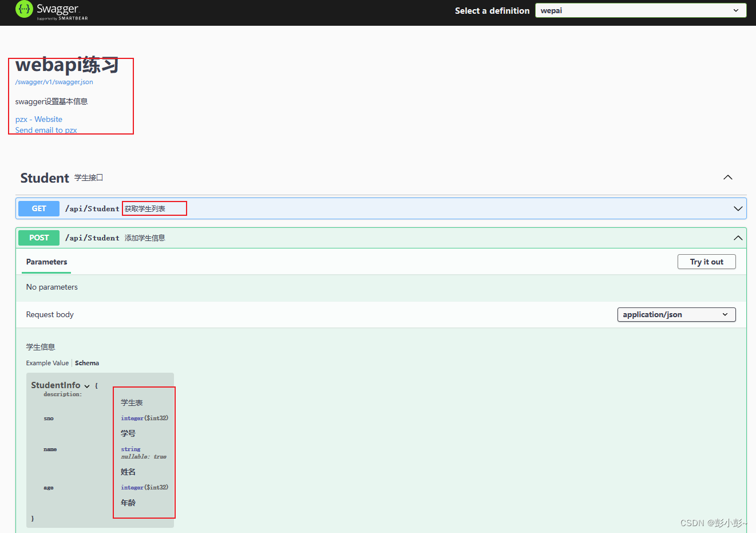This screenshot has height=533, width=756.
Task: Expand the GET /api/Student operation arrow
Action: pos(738,208)
